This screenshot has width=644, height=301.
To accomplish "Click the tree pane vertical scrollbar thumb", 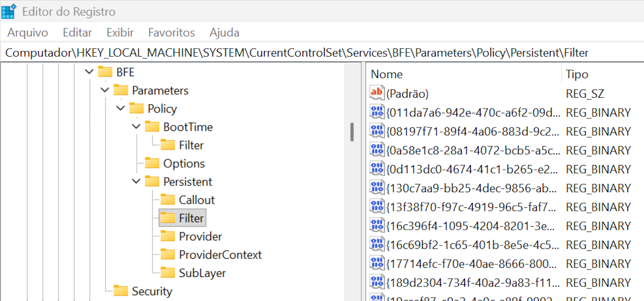I will 352,132.
